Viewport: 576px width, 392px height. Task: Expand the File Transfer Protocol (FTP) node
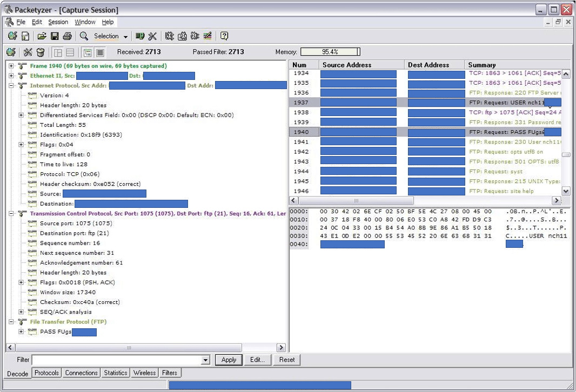[x=11, y=322]
